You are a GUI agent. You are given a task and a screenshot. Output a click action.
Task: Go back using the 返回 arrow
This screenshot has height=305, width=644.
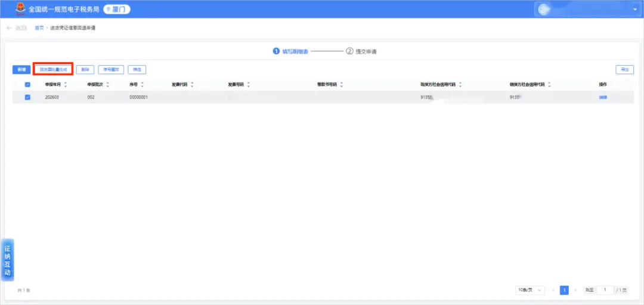[17, 28]
